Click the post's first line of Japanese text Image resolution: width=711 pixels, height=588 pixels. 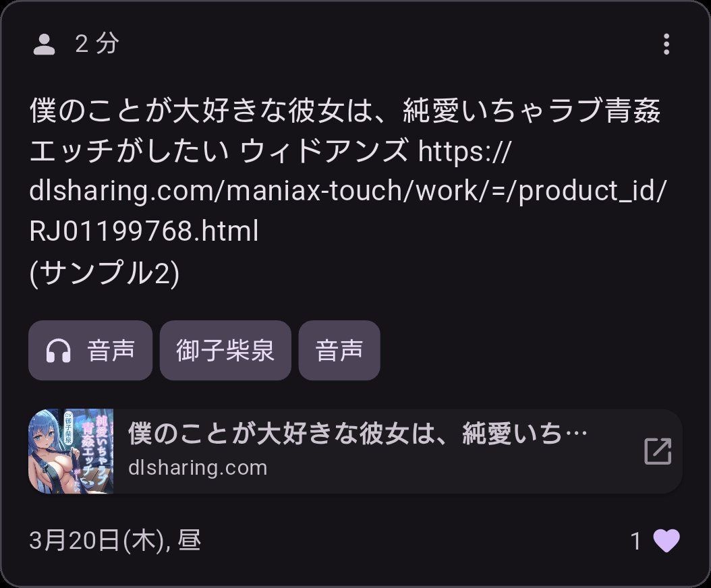click(345, 111)
